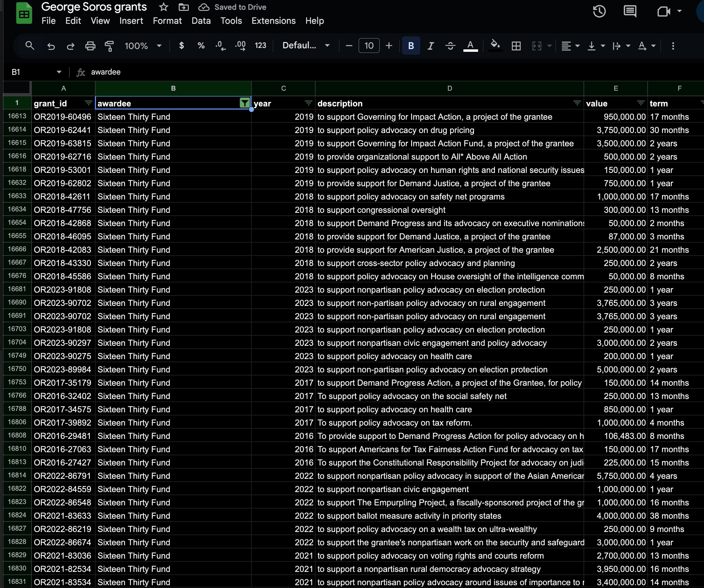
Task: Open the fill color paint bucket
Action: [495, 45]
